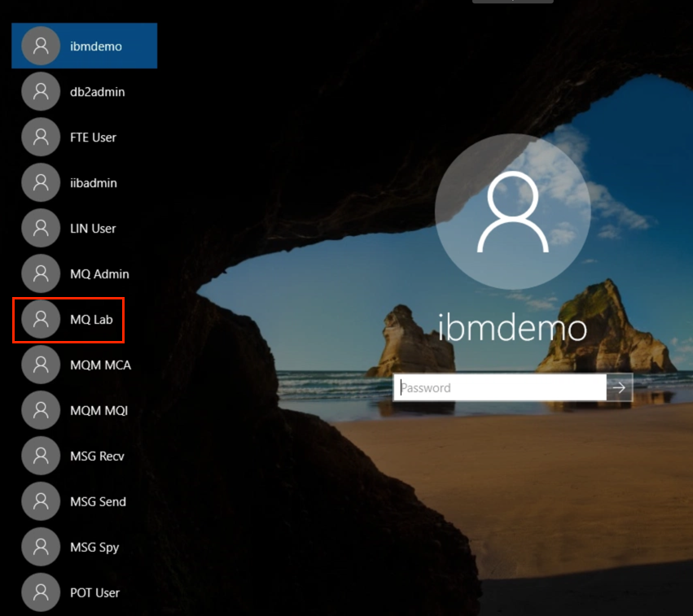Click the highlighted "ibmdemo" name in list
Image resolution: width=693 pixels, height=616 pixels.
pos(96,46)
